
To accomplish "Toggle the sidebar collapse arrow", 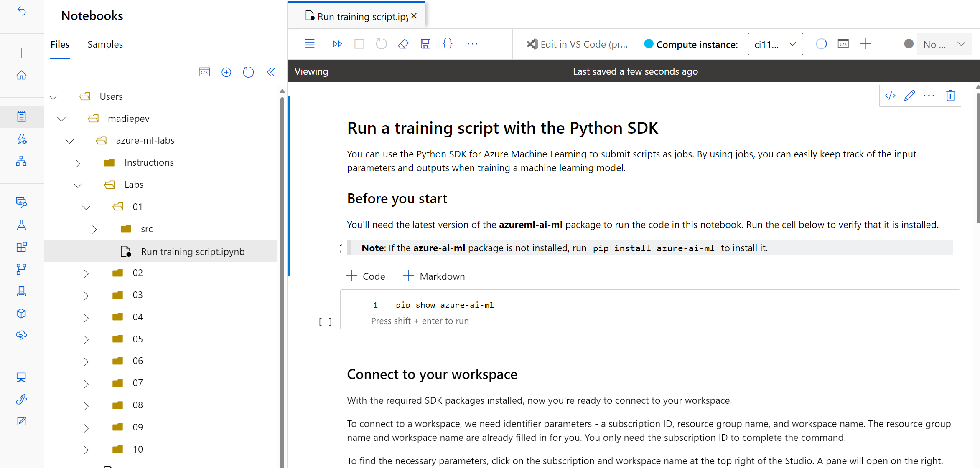I will [270, 71].
